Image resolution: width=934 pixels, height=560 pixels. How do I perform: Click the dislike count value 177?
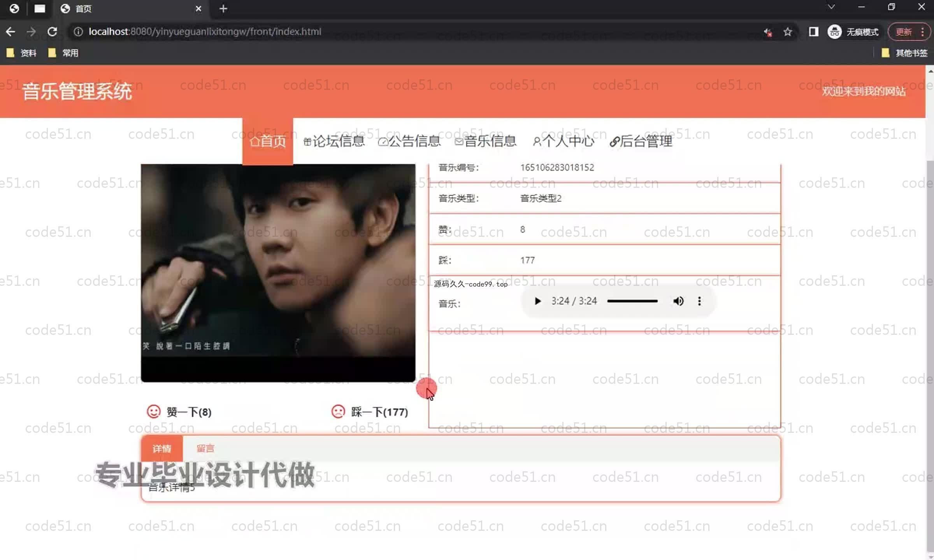coord(528,260)
